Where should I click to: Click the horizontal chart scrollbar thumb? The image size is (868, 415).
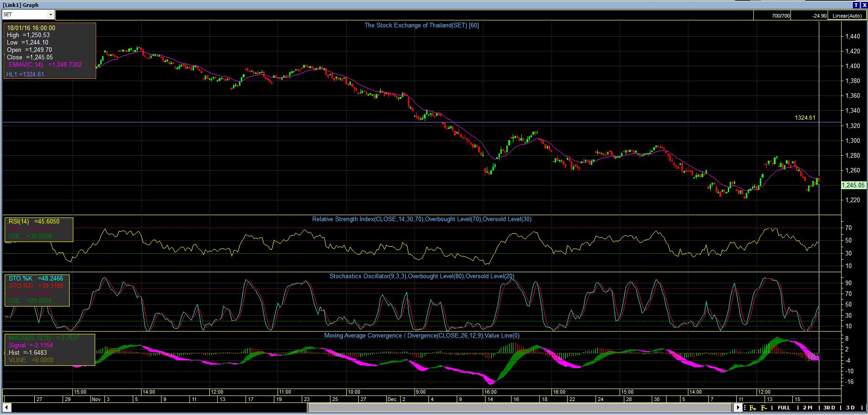tap(520, 408)
